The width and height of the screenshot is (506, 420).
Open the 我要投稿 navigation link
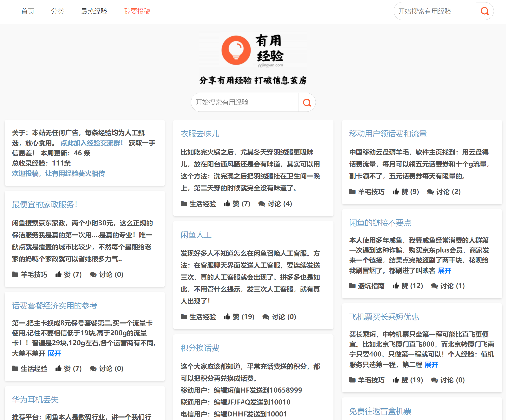pyautogui.click(x=137, y=11)
